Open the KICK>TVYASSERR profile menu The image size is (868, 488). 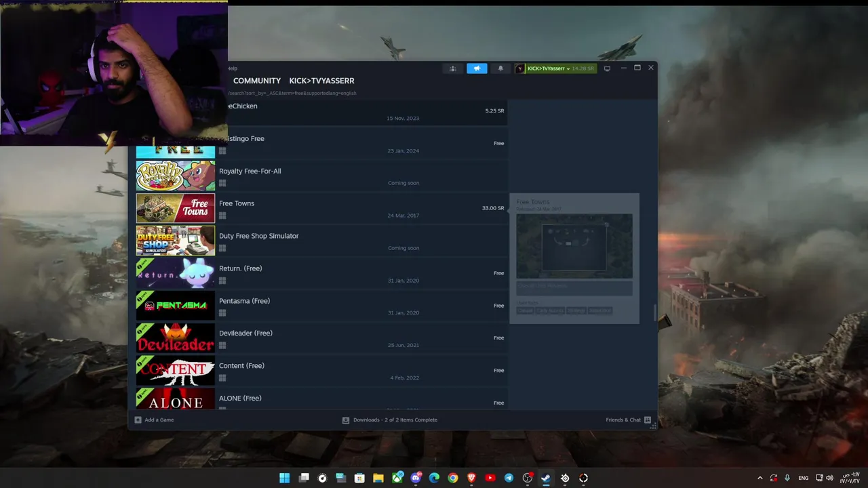(321, 81)
